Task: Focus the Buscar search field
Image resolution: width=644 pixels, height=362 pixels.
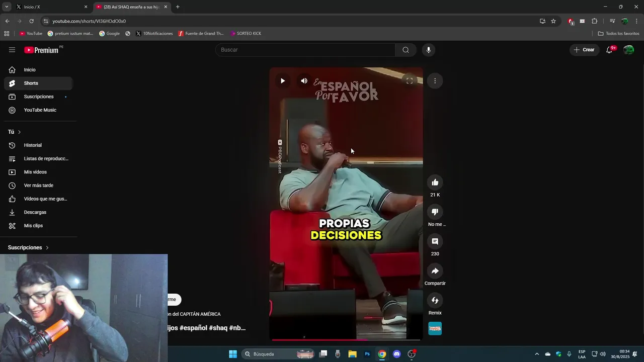Action: [x=305, y=50]
